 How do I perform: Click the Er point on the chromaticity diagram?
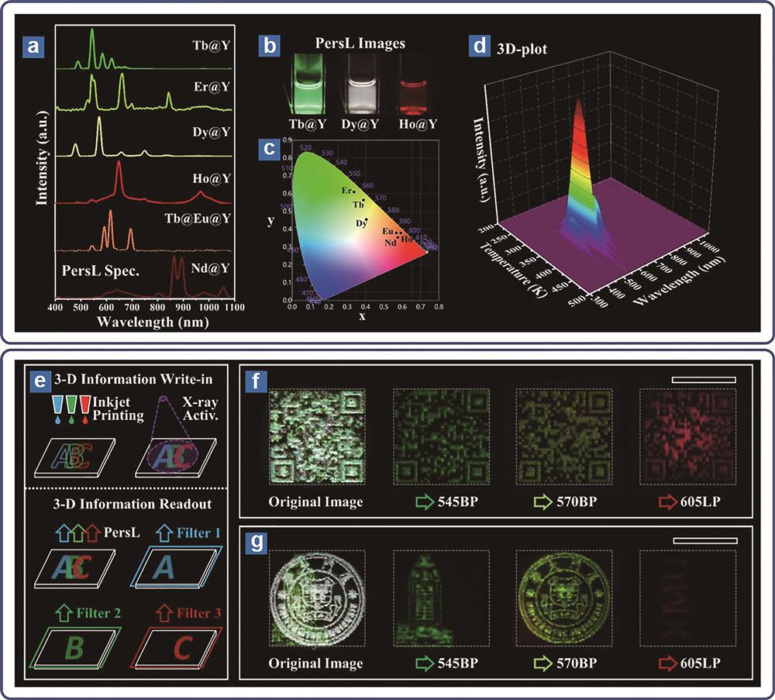(x=354, y=191)
